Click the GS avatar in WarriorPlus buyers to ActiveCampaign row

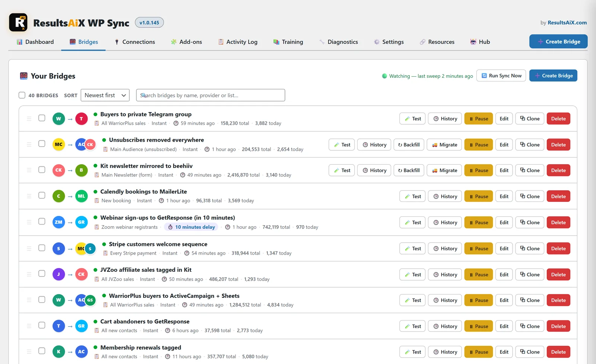point(90,300)
